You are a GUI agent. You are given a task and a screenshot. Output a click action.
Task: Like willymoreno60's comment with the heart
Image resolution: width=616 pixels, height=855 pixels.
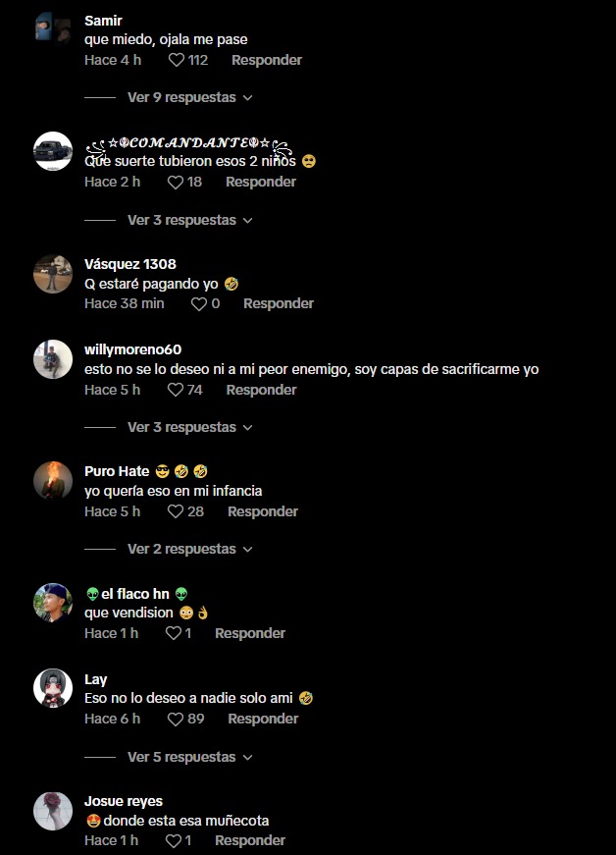click(x=176, y=390)
